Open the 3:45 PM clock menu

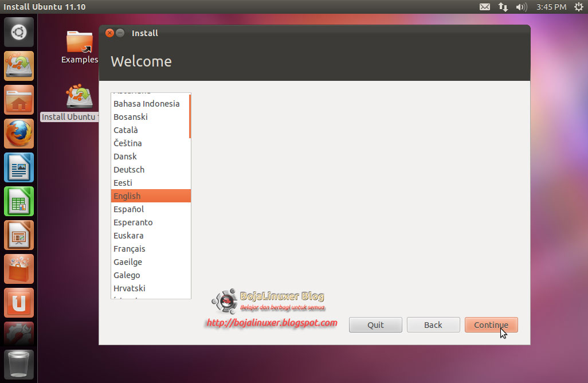(x=551, y=7)
